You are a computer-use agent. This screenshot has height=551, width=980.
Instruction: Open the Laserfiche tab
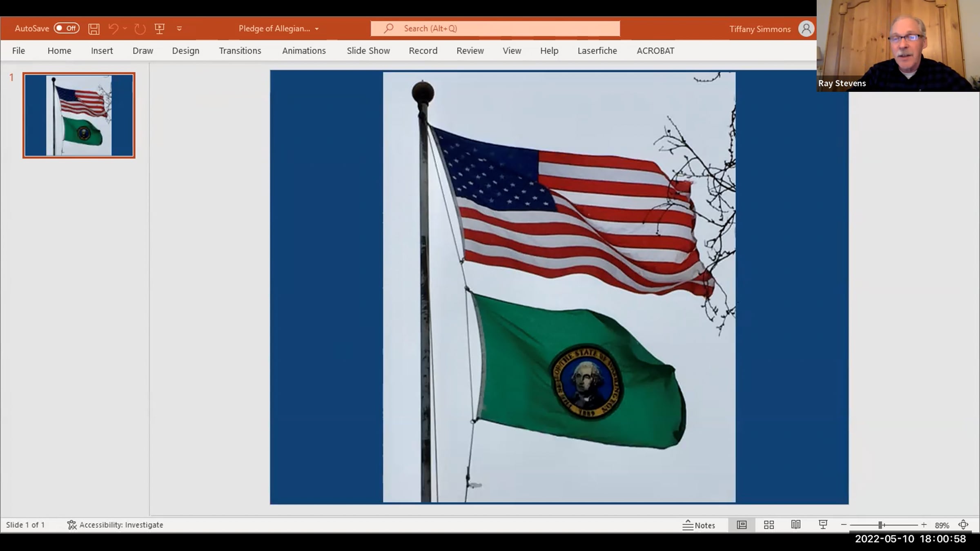[x=597, y=51]
